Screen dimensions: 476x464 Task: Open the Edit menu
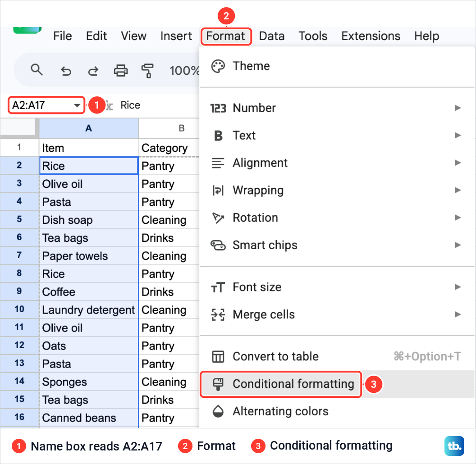[x=96, y=36]
